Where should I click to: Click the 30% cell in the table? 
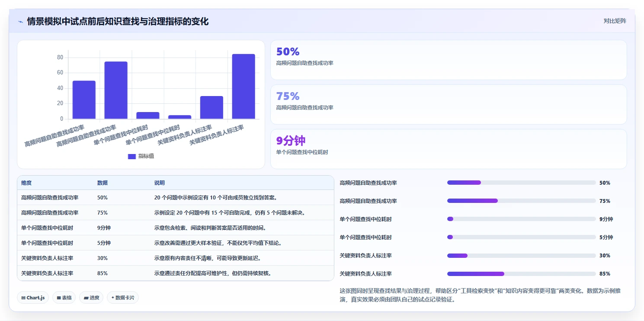pyautogui.click(x=103, y=258)
